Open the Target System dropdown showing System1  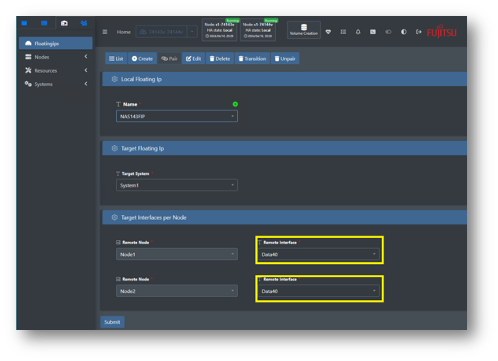(x=177, y=185)
